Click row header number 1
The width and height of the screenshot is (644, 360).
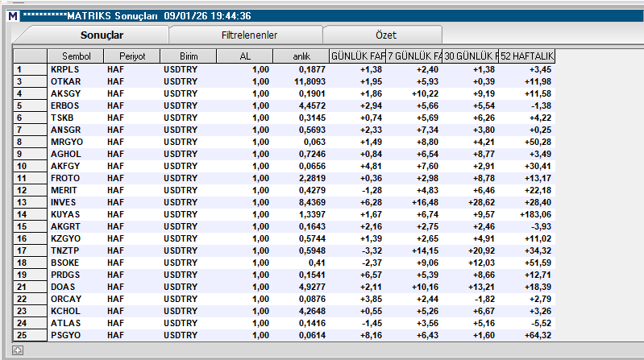pyautogui.click(x=30, y=69)
